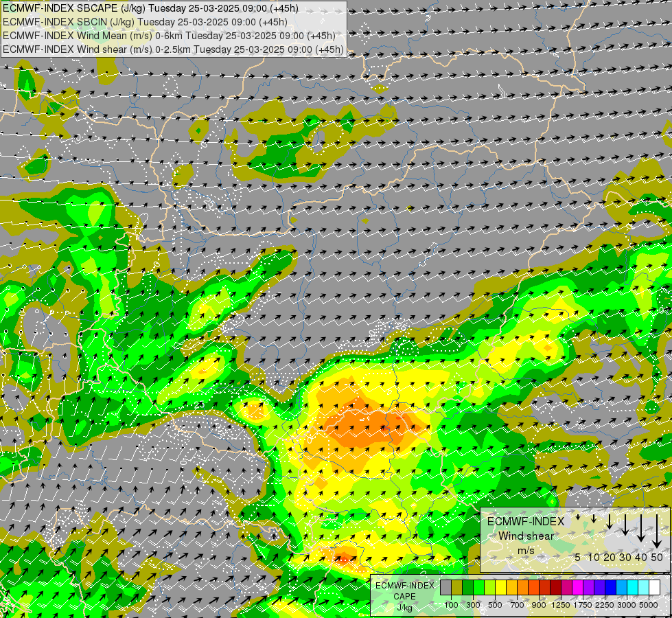Click the '500' CAPE scale value
Viewport: 672px width, 618px height.
tap(495, 605)
